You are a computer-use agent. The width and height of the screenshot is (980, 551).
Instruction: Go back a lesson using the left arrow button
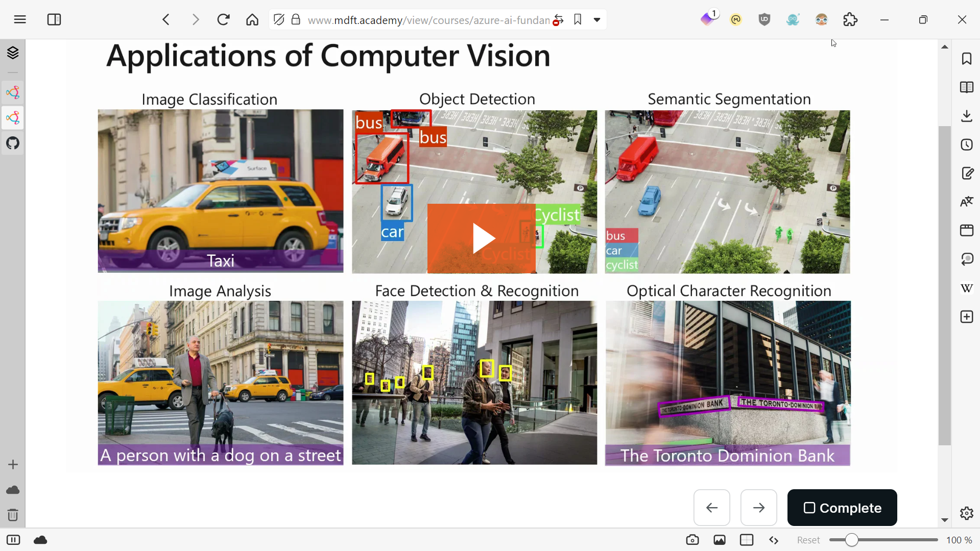(x=711, y=508)
